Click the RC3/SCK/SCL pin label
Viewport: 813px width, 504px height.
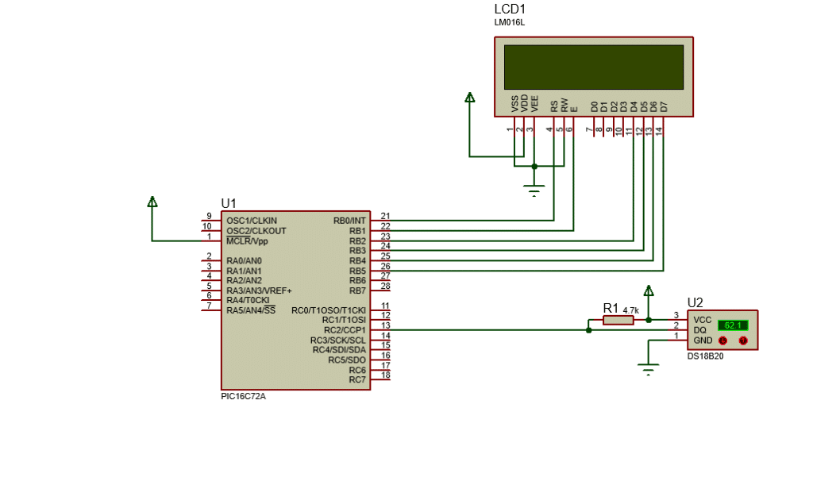tap(338, 340)
